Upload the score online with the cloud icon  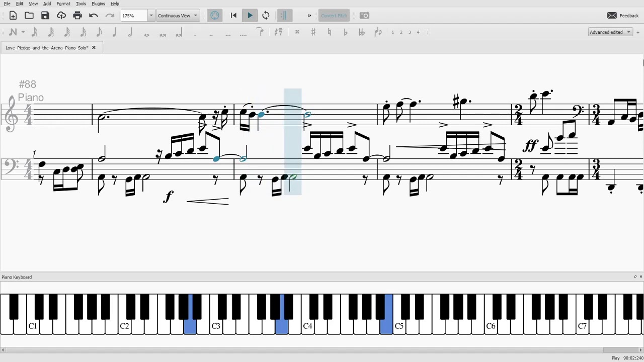tap(61, 16)
